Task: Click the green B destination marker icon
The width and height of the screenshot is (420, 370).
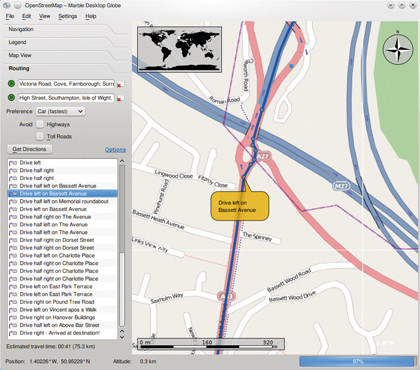Action: click(x=11, y=98)
